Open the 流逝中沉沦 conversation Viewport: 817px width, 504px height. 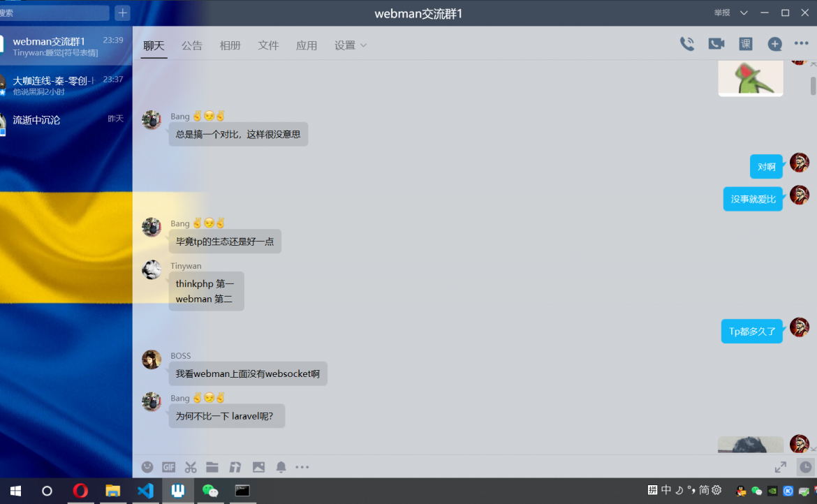point(66,124)
